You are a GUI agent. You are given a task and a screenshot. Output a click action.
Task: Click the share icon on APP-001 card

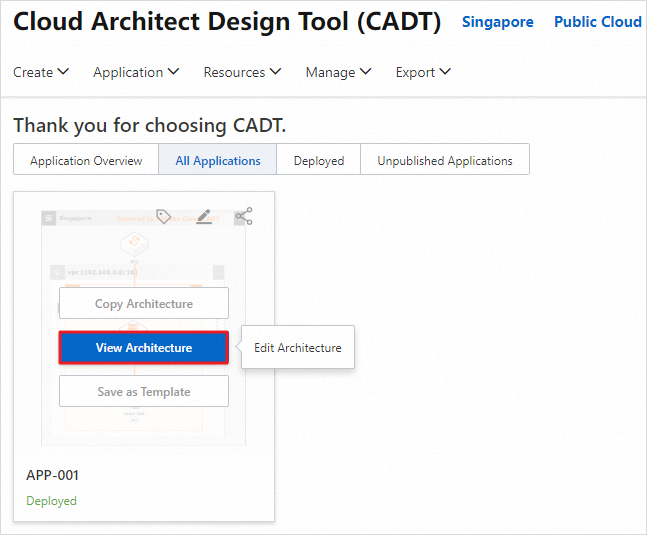pos(244,216)
